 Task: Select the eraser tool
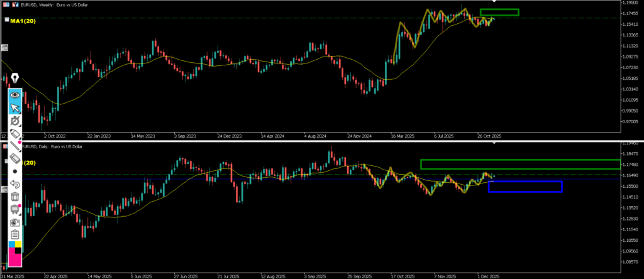14,158
